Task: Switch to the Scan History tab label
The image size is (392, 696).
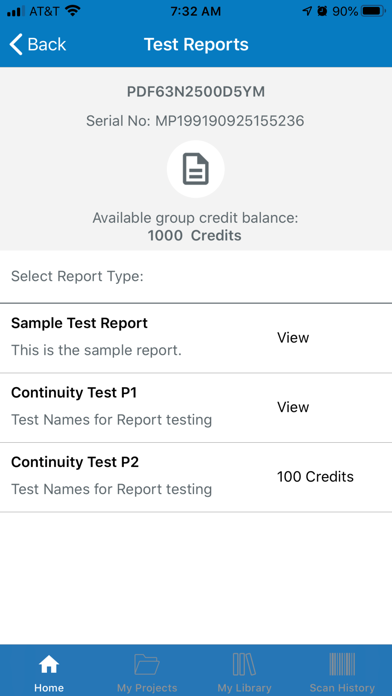Action: (x=342, y=688)
